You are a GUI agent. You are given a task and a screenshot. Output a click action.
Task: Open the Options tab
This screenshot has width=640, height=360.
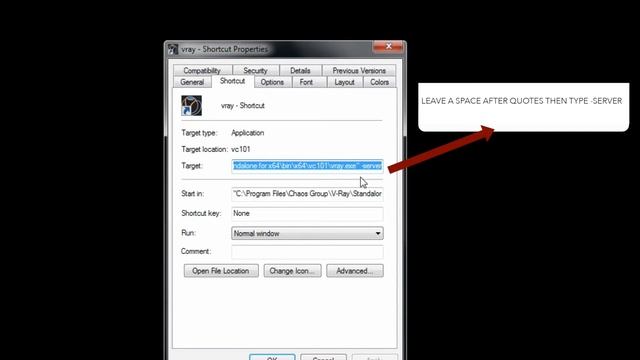[272, 82]
